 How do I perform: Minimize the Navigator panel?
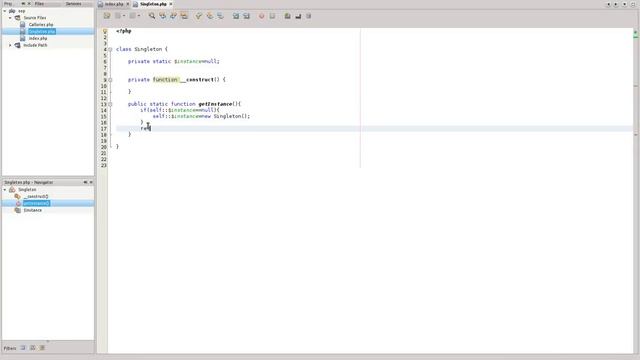(85, 182)
